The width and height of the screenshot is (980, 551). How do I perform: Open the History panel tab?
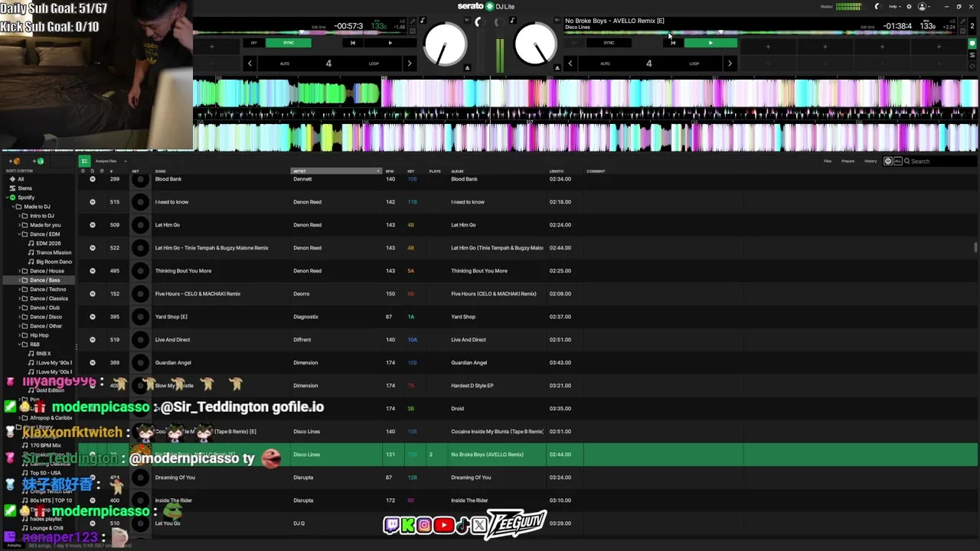pos(871,161)
